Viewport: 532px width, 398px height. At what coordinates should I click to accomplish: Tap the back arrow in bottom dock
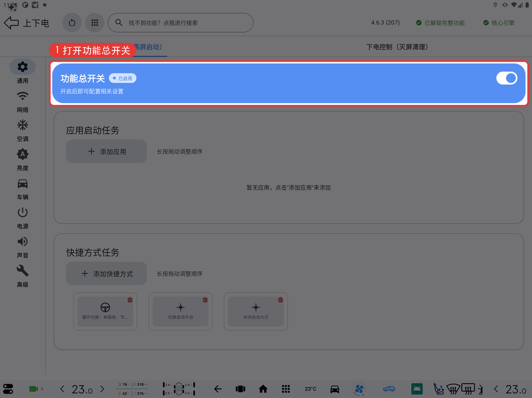tap(218, 389)
